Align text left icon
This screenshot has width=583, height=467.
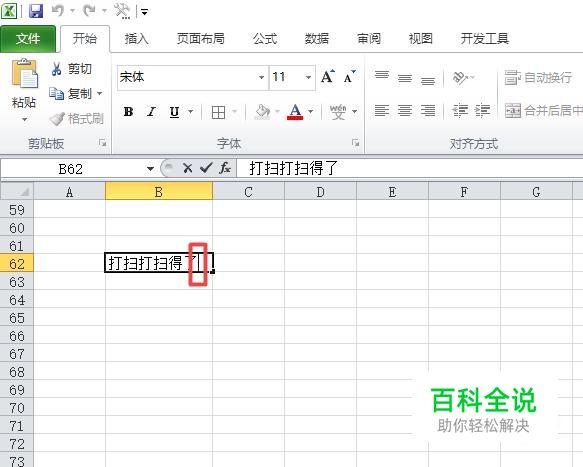(x=382, y=111)
